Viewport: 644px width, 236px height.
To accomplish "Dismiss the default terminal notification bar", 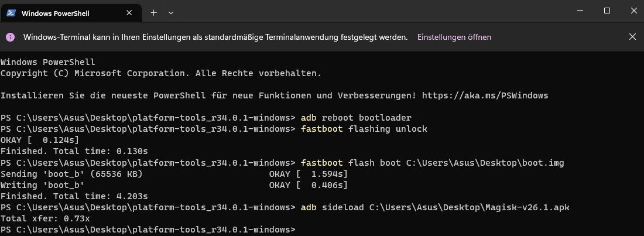I will point(632,37).
